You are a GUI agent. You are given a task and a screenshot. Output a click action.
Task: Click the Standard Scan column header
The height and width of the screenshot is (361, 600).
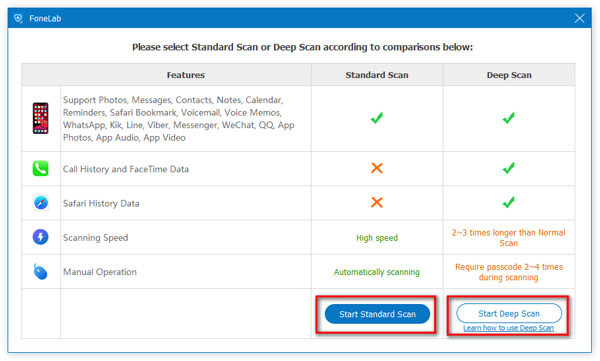(377, 75)
